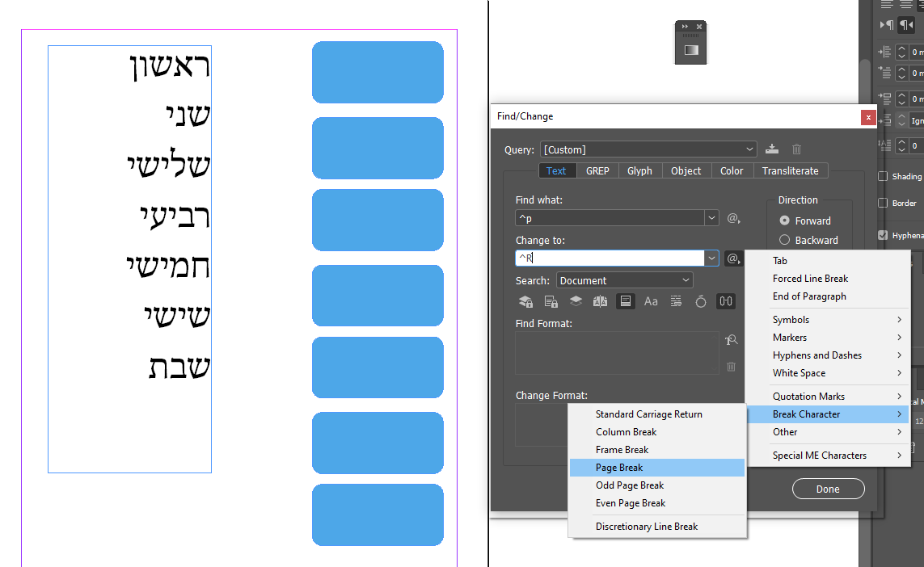Choose Discretionary Line Break menu item
The image size is (924, 567).
click(657, 527)
